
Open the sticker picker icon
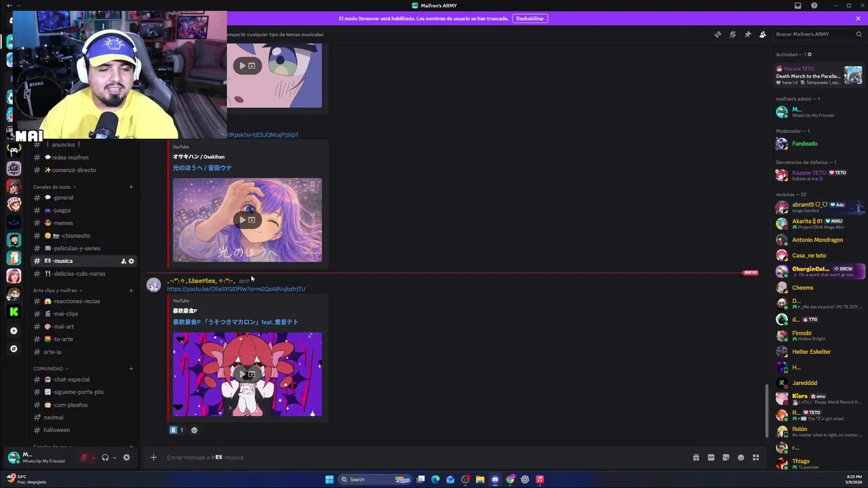point(726,457)
